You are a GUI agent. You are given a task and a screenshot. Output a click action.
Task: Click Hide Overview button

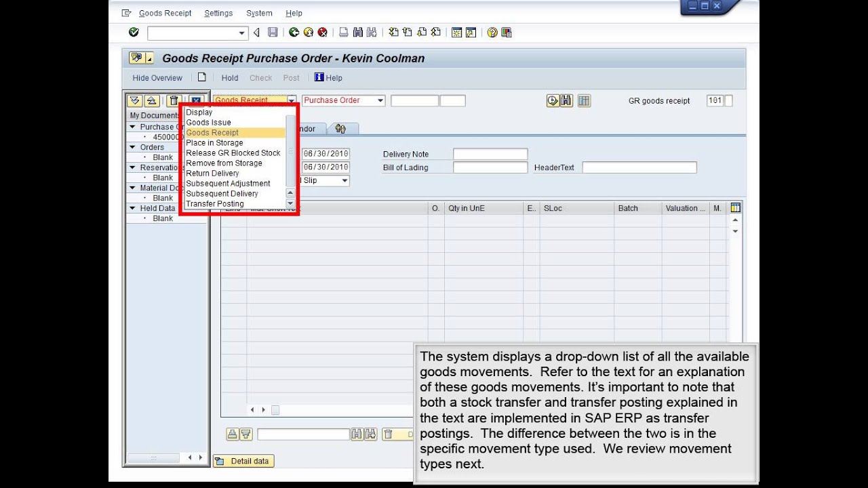pyautogui.click(x=157, y=78)
